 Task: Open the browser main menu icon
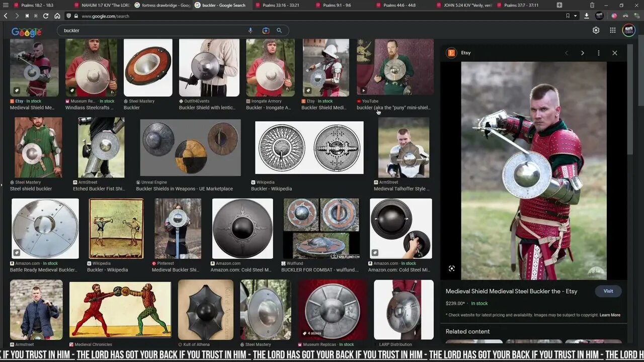[6, 5]
